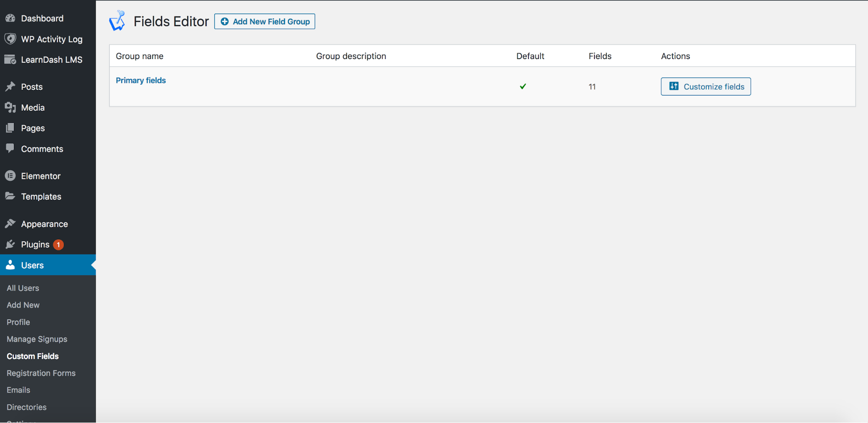Click the Comments speech bubble icon

pos(10,149)
